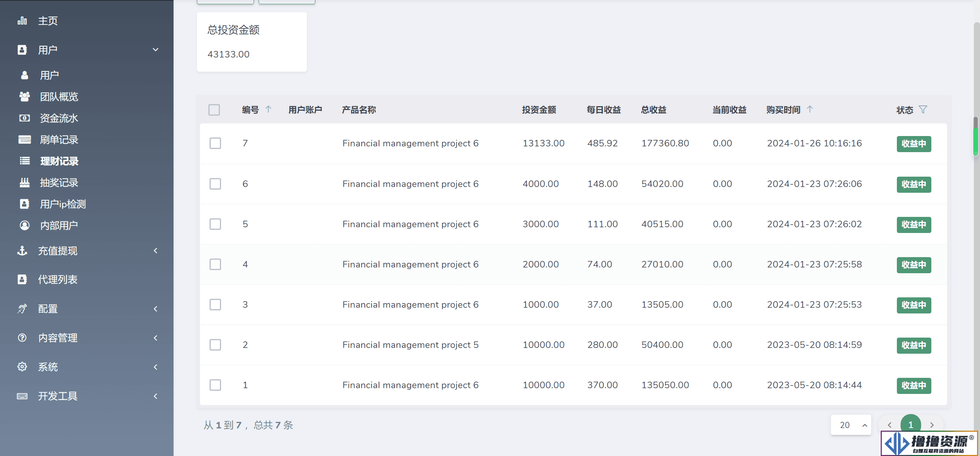
Task: Check the row with 编号 4
Action: coord(215,264)
